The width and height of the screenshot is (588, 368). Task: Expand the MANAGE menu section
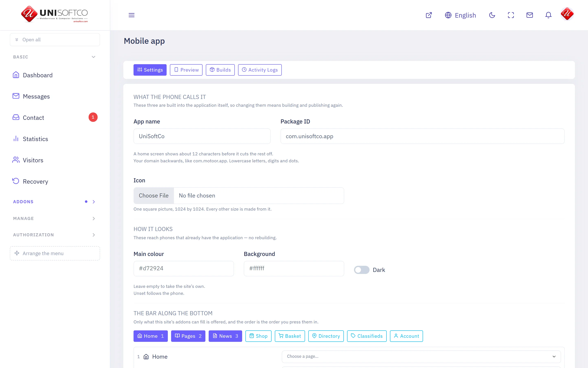pyautogui.click(x=55, y=218)
